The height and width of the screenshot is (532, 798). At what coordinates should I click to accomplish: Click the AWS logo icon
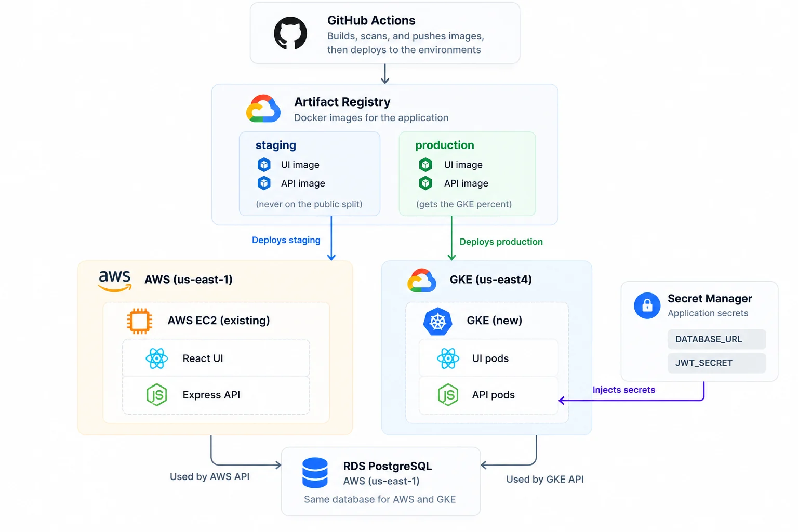pyautogui.click(x=115, y=281)
